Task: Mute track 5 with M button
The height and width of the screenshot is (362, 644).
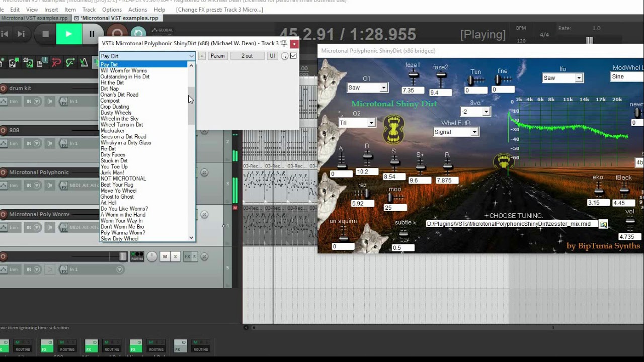Action: click(x=165, y=256)
